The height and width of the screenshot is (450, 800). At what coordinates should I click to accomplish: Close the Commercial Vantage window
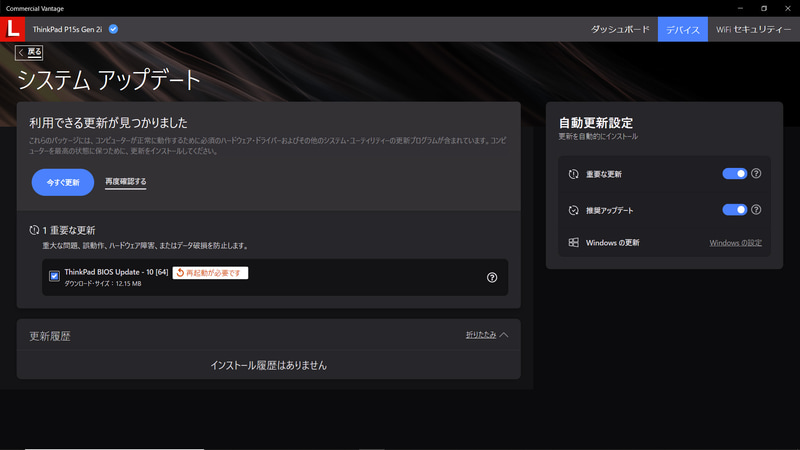tap(788, 8)
